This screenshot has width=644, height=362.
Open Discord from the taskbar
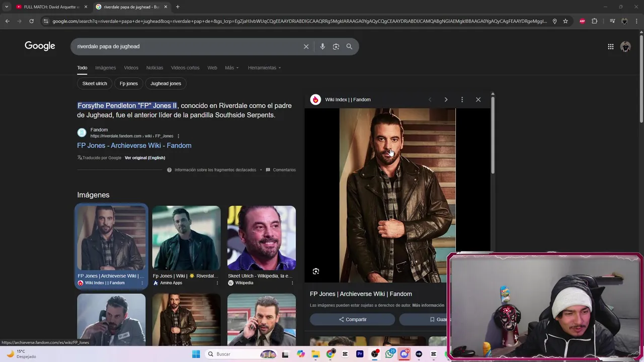[404, 354]
